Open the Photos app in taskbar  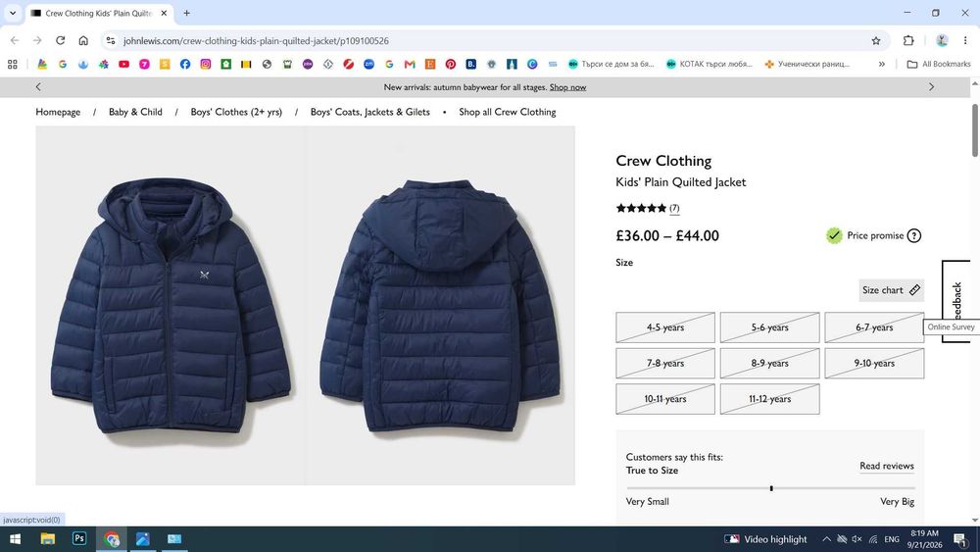(x=142, y=538)
